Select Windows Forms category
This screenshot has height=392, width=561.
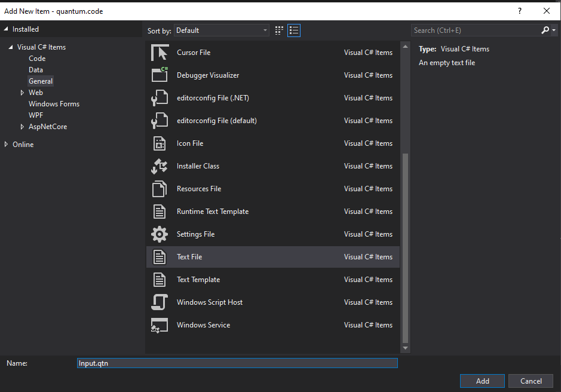click(x=54, y=104)
